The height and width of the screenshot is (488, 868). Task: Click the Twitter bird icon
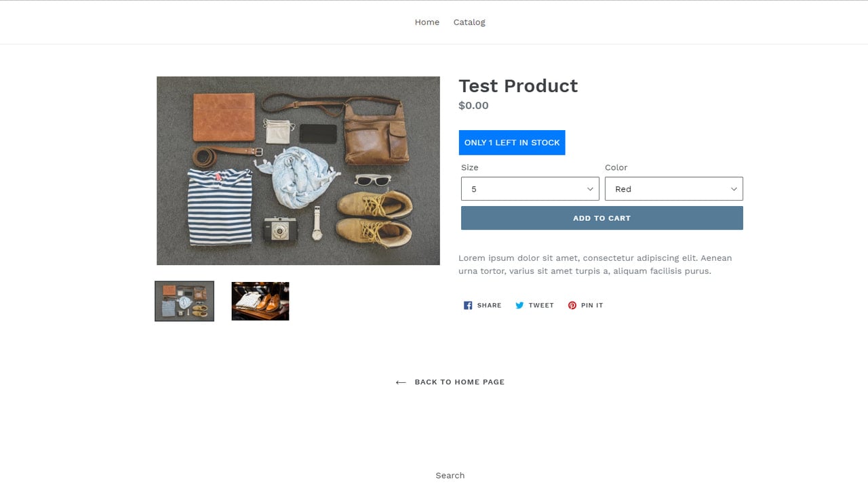519,306
